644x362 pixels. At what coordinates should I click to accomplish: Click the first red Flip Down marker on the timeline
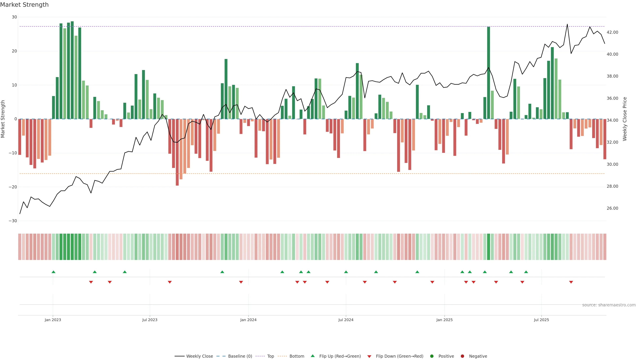(x=91, y=282)
